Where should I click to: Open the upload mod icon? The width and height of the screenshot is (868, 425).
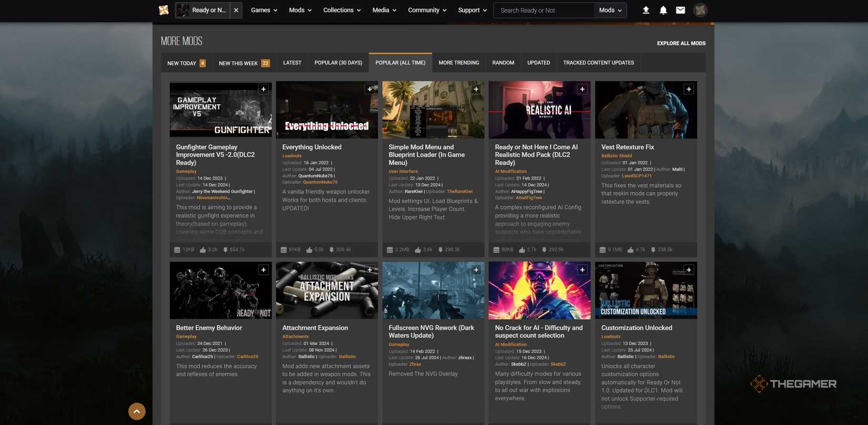click(646, 10)
